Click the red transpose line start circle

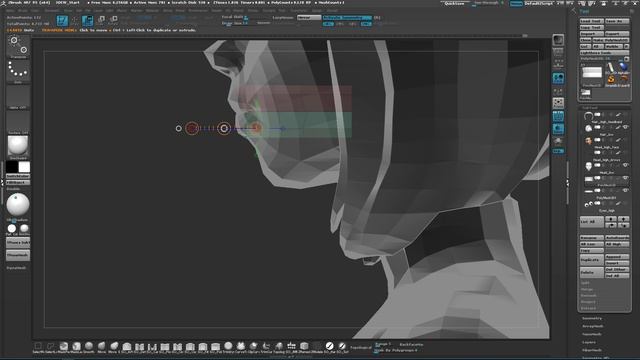pos(192,128)
